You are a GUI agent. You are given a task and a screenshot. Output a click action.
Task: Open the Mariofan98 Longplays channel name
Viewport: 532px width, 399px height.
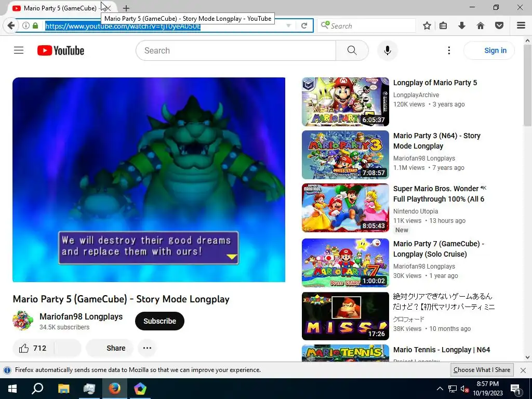pyautogui.click(x=81, y=316)
